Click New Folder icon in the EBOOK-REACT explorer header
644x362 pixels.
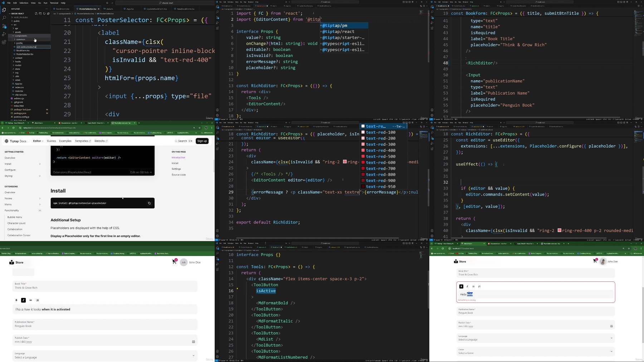[40, 14]
